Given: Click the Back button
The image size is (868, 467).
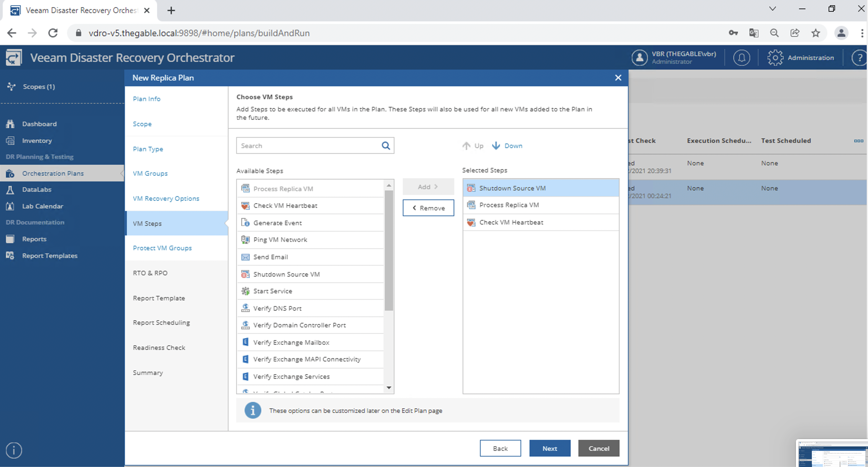Looking at the screenshot, I should pyautogui.click(x=500, y=448).
